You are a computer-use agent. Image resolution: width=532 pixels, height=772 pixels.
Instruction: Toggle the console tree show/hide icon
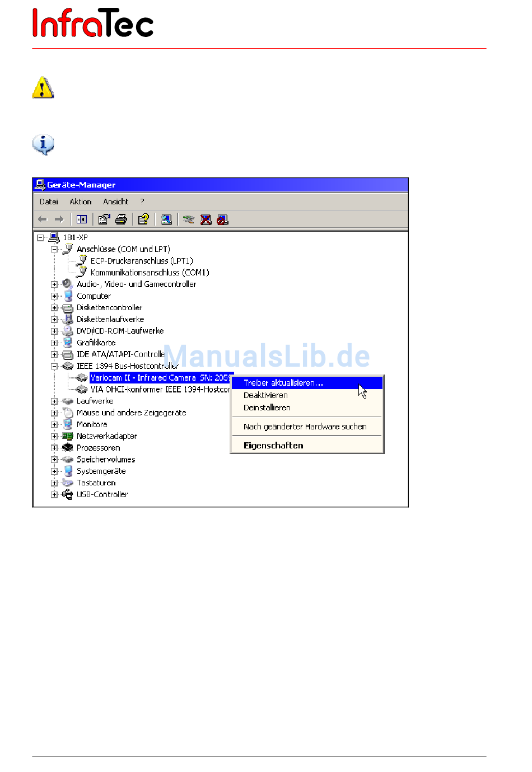82,219
